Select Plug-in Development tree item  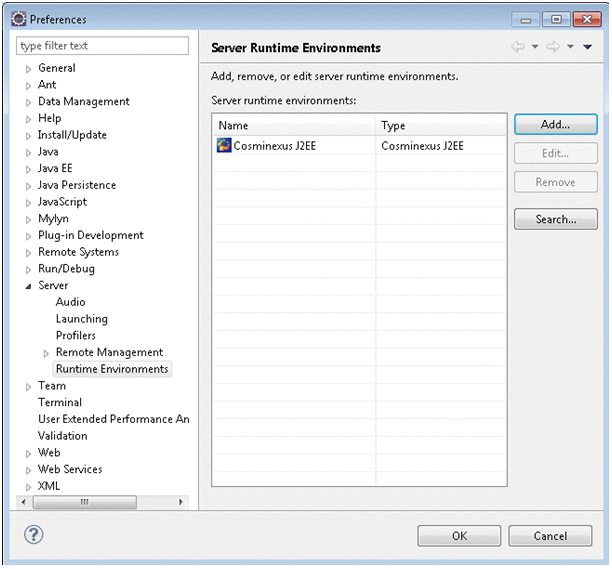[91, 235]
